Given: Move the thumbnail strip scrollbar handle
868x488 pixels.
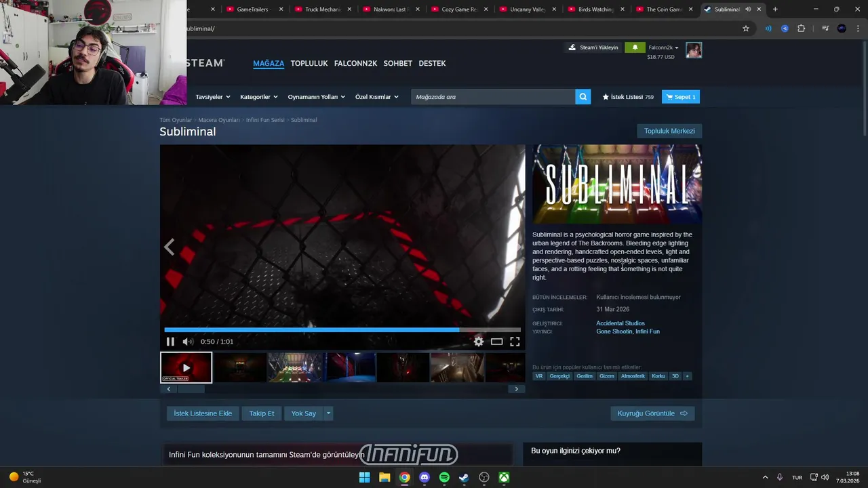Looking at the screenshot, I should click(x=191, y=389).
